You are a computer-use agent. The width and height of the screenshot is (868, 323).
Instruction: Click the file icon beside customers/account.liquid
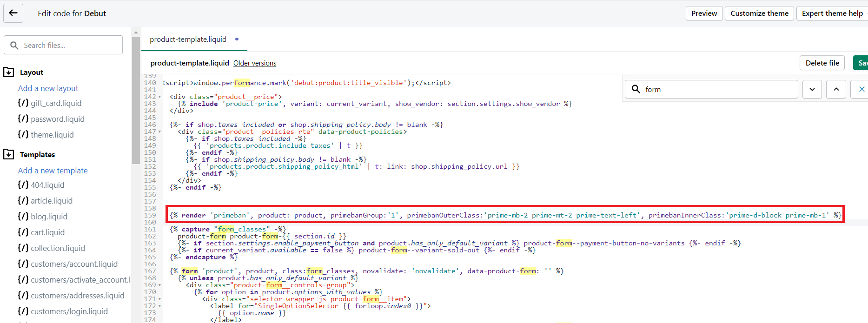pos(23,264)
